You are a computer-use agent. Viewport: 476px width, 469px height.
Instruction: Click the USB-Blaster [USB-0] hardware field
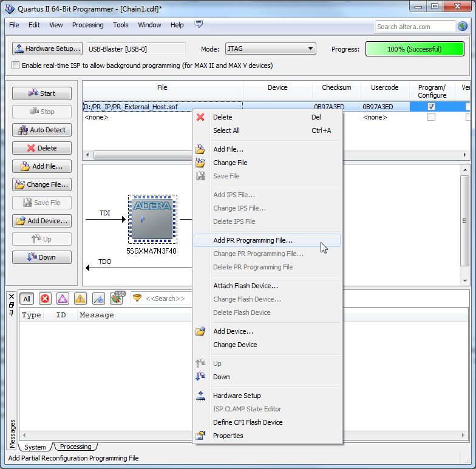136,49
